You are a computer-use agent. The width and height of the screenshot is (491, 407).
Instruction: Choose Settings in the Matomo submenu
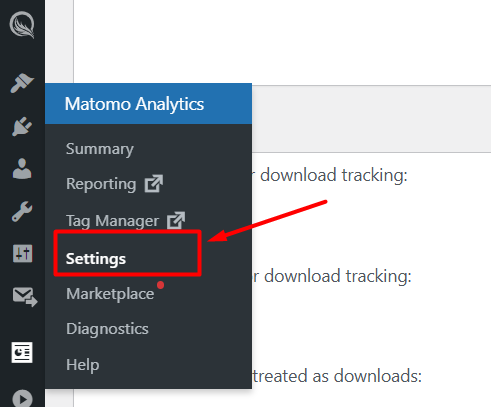(x=96, y=259)
